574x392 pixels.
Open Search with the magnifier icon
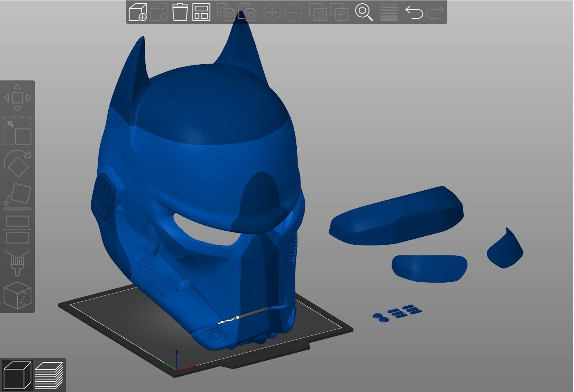(364, 12)
